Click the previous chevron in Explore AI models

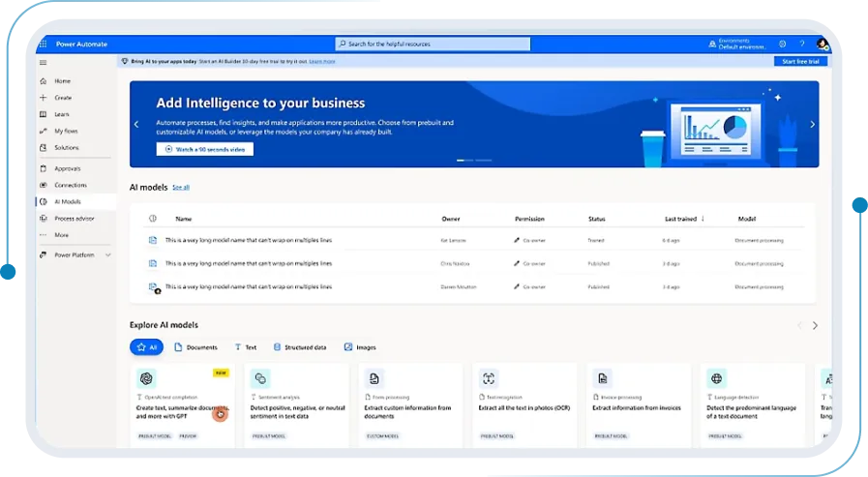(799, 325)
